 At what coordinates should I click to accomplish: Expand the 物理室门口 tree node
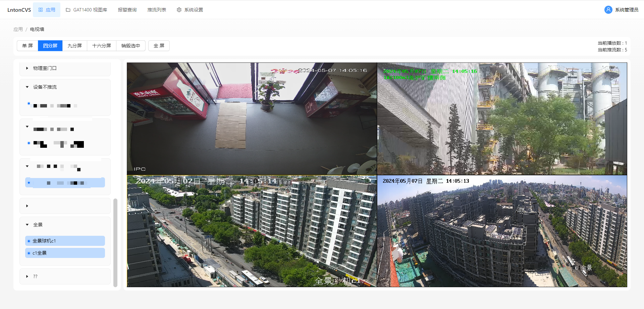(x=27, y=68)
